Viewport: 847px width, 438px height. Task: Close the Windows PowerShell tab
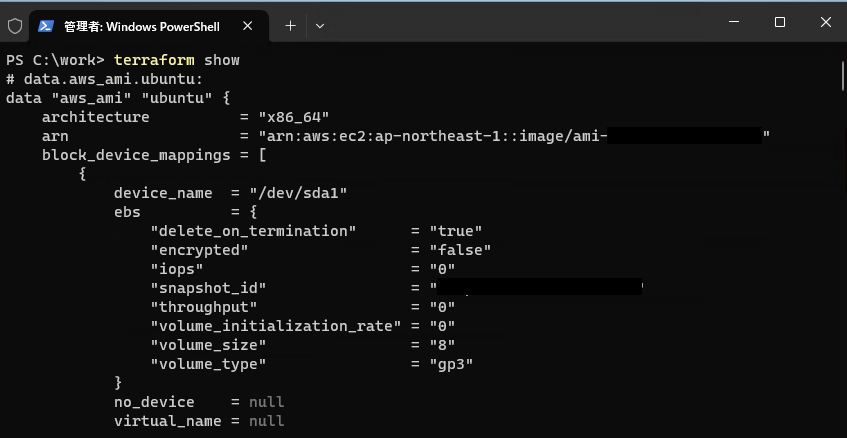tap(255, 26)
